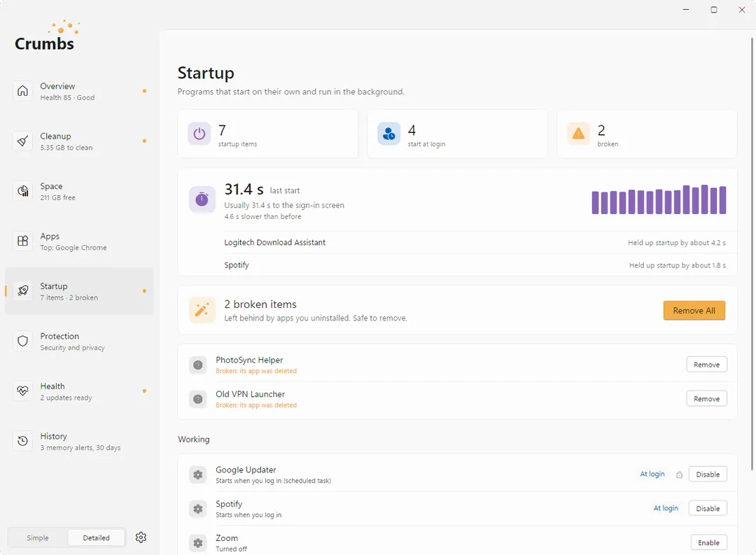
Task: Click the power icon beside startup items
Action: click(199, 134)
